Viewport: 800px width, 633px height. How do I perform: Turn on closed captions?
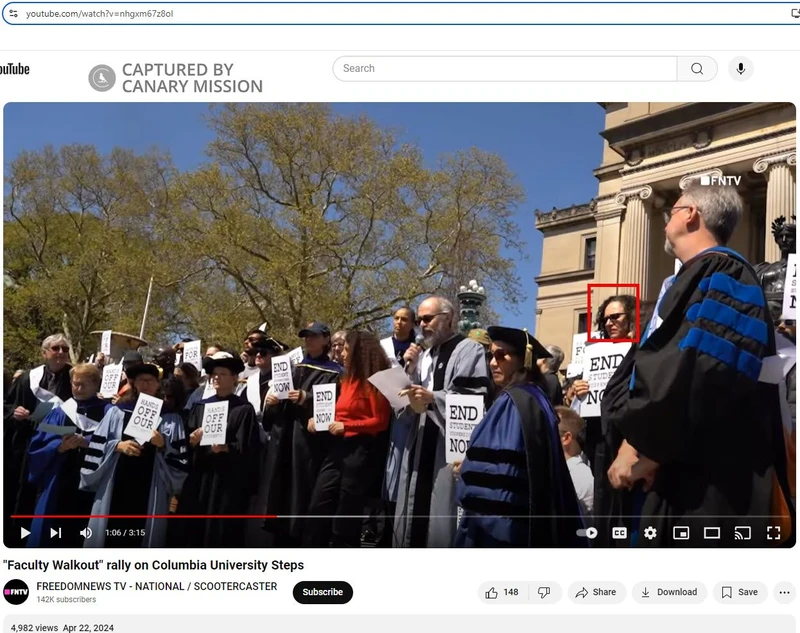(619, 533)
